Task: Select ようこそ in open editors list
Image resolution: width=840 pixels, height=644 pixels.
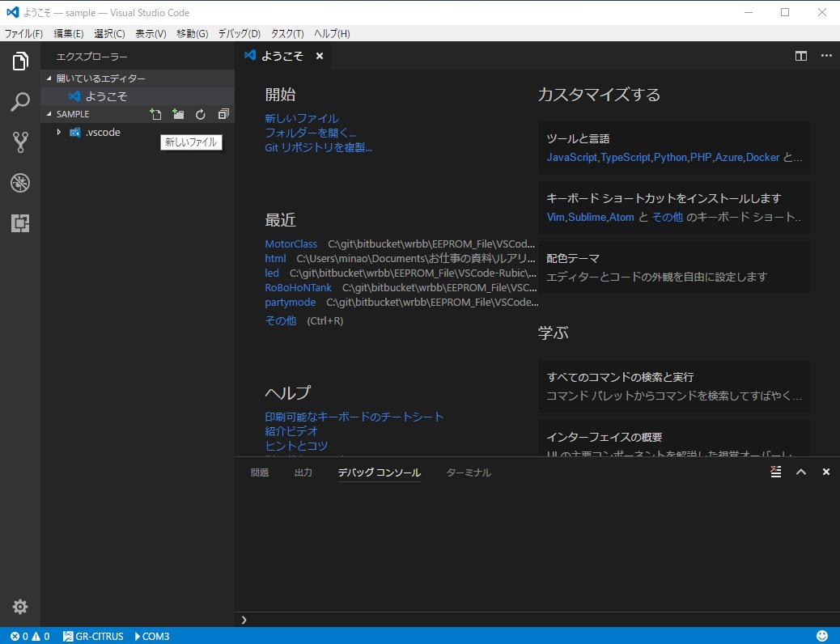Action: click(138, 96)
